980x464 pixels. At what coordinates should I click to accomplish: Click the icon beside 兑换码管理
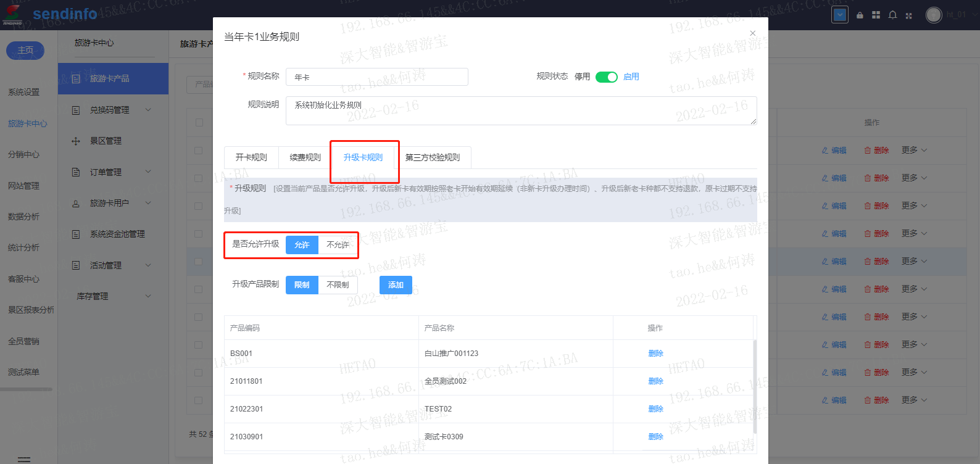point(76,110)
